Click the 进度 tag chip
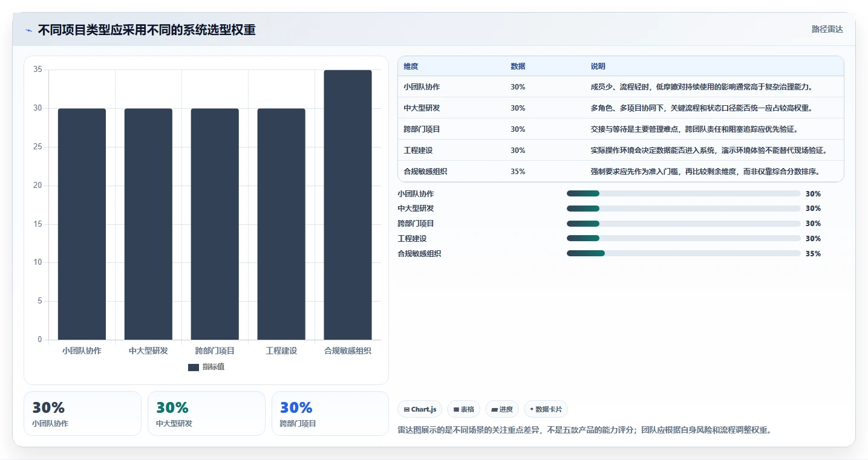The width and height of the screenshot is (868, 460). [502, 409]
